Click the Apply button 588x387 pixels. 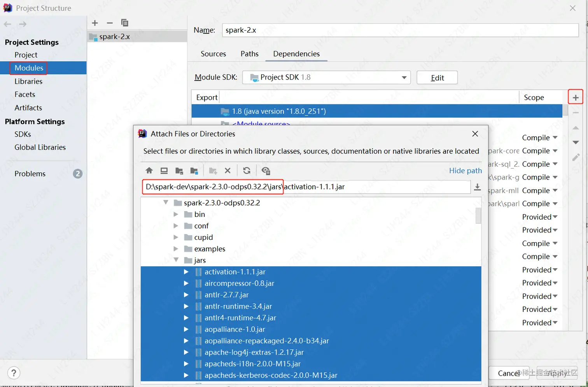(x=558, y=373)
